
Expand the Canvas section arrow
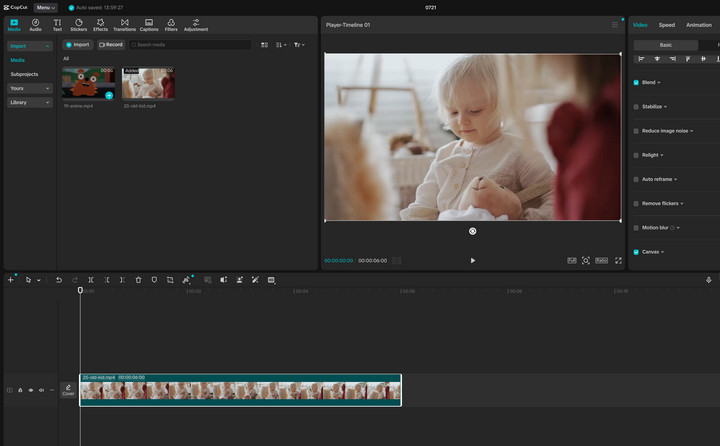[662, 252]
